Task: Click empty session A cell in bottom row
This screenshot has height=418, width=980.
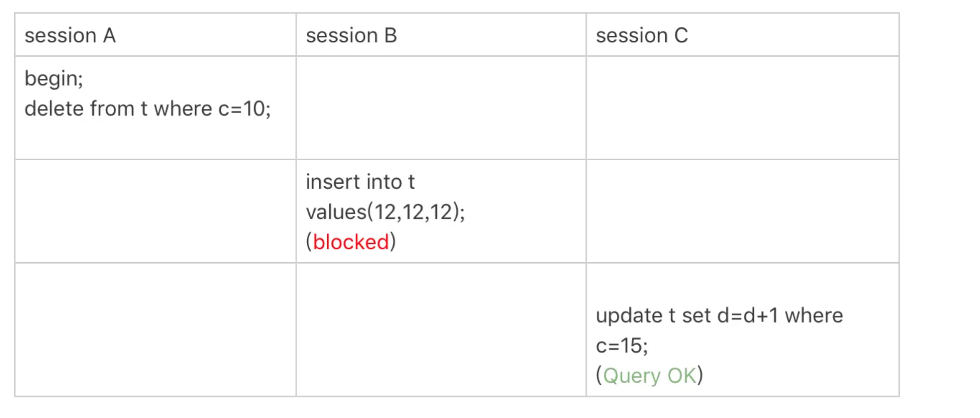Action: click(x=155, y=329)
